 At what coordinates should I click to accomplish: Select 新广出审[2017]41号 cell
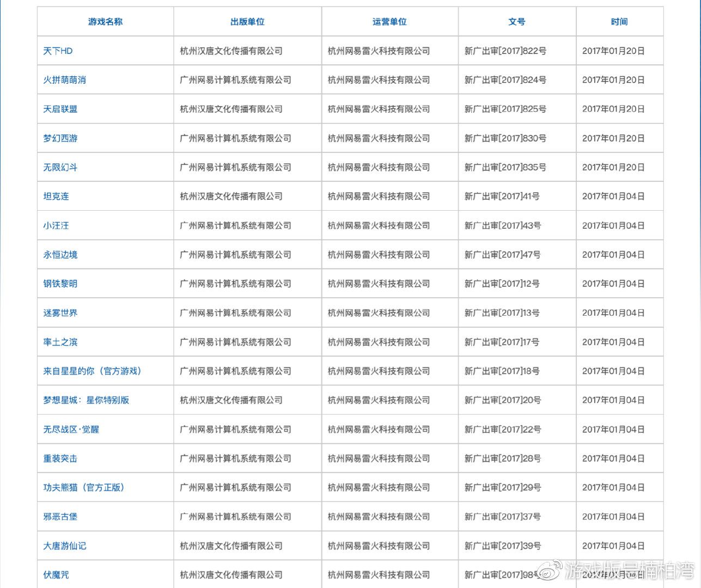click(x=517, y=197)
